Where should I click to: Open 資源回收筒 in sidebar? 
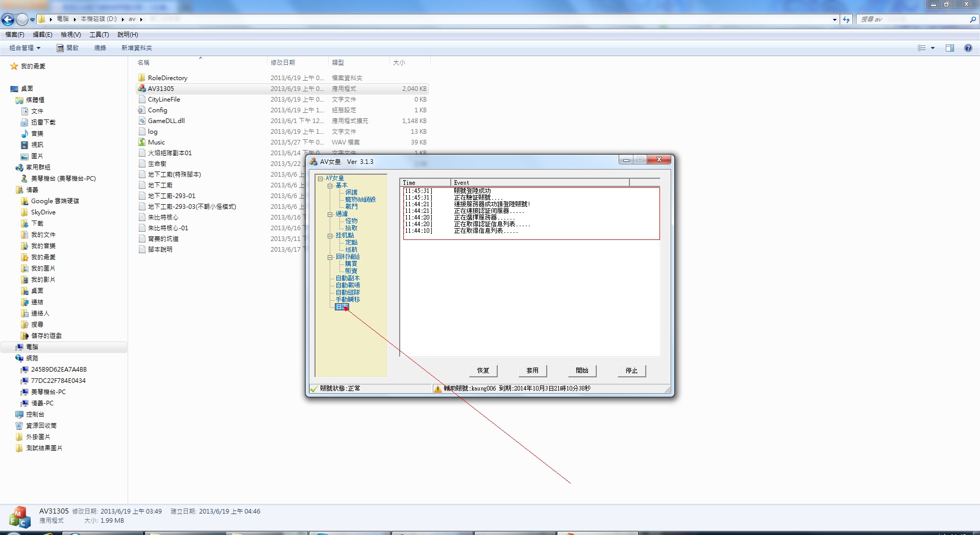coord(36,426)
